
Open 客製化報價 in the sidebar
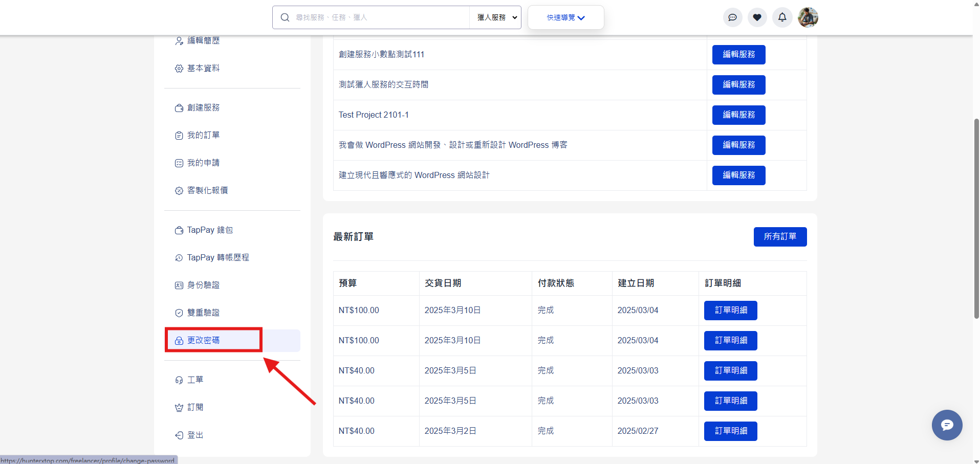[x=207, y=190]
